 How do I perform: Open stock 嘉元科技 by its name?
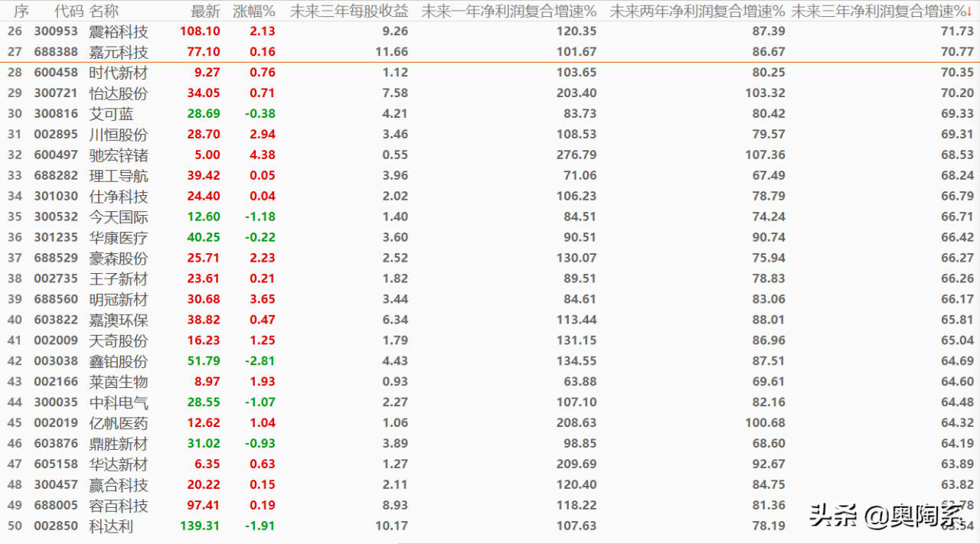coord(119,52)
